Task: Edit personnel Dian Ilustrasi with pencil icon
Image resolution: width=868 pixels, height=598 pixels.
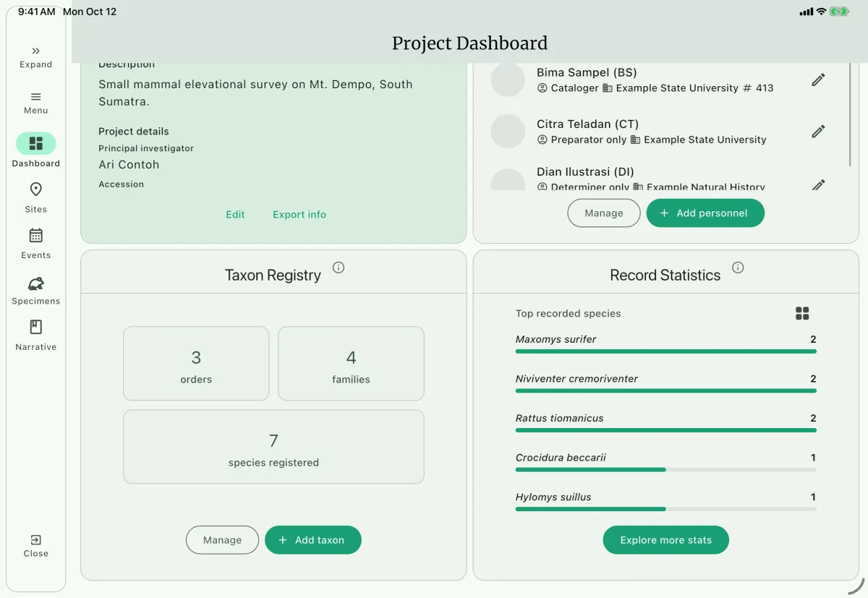Action: click(x=818, y=184)
